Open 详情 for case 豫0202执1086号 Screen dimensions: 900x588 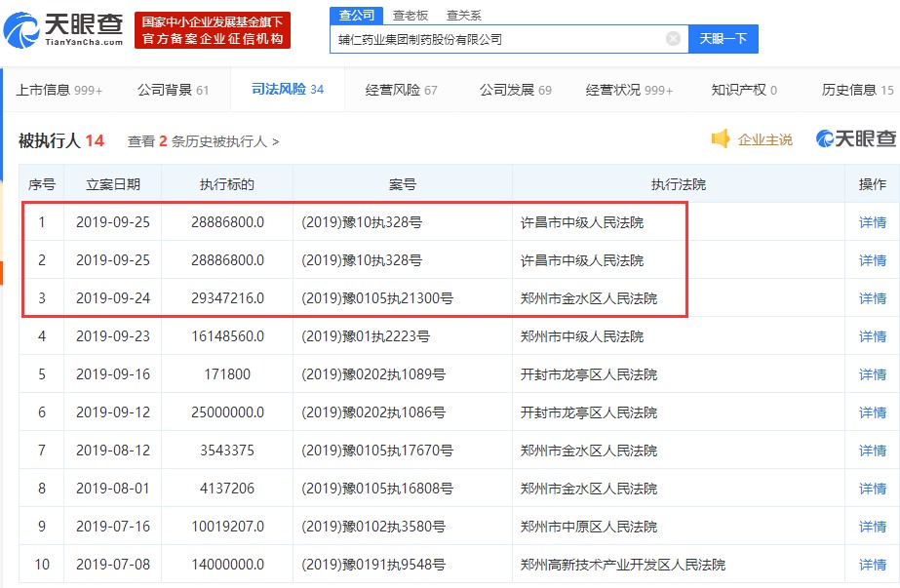point(873,412)
